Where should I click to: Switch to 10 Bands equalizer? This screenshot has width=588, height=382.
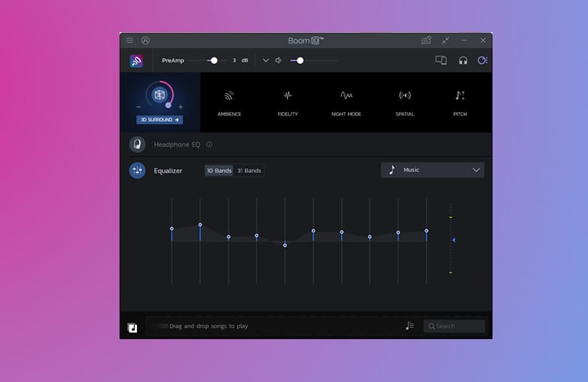pos(219,171)
